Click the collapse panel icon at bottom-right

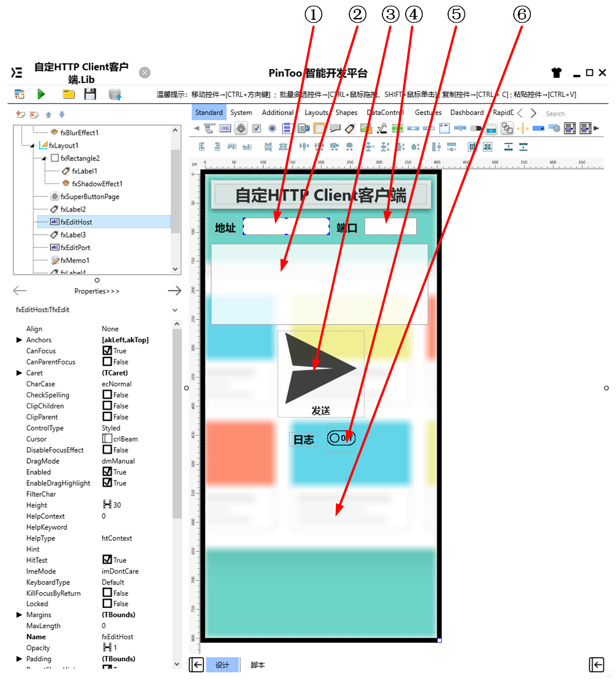(596, 665)
